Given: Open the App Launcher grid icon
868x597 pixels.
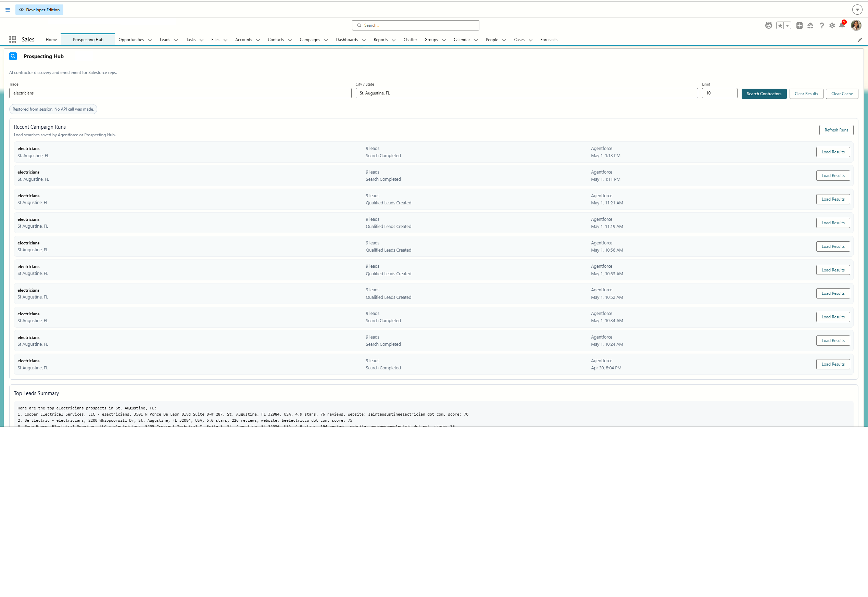Looking at the screenshot, I should coord(12,39).
